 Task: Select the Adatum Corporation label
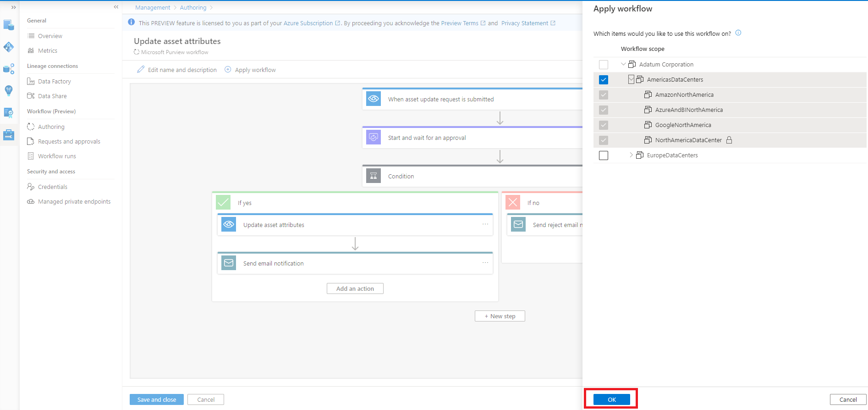pyautogui.click(x=666, y=64)
